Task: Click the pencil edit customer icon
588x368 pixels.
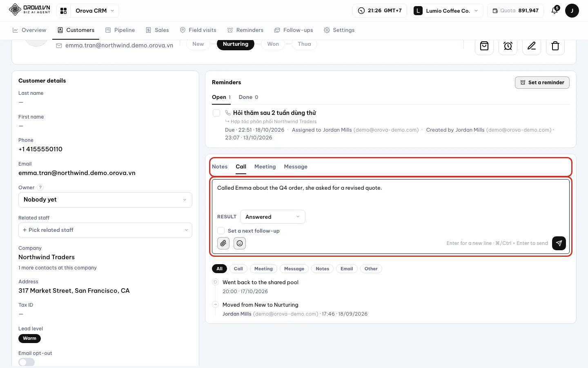Action: click(x=532, y=46)
